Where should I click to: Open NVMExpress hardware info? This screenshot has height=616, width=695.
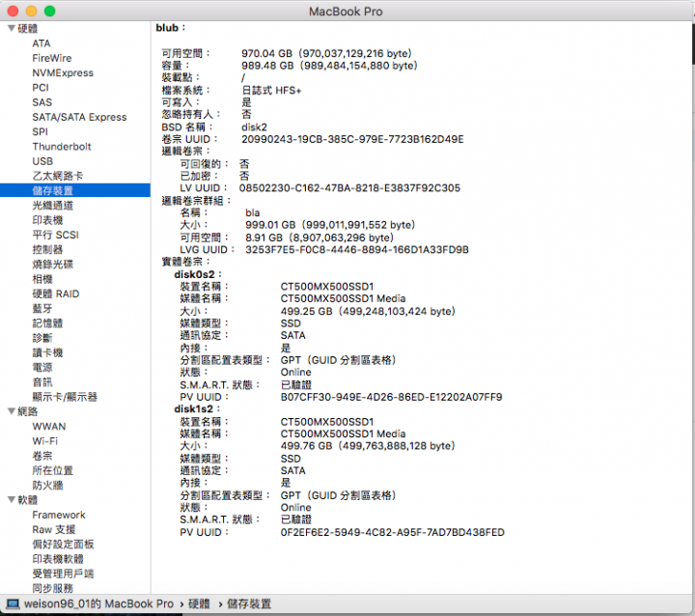[x=63, y=72]
